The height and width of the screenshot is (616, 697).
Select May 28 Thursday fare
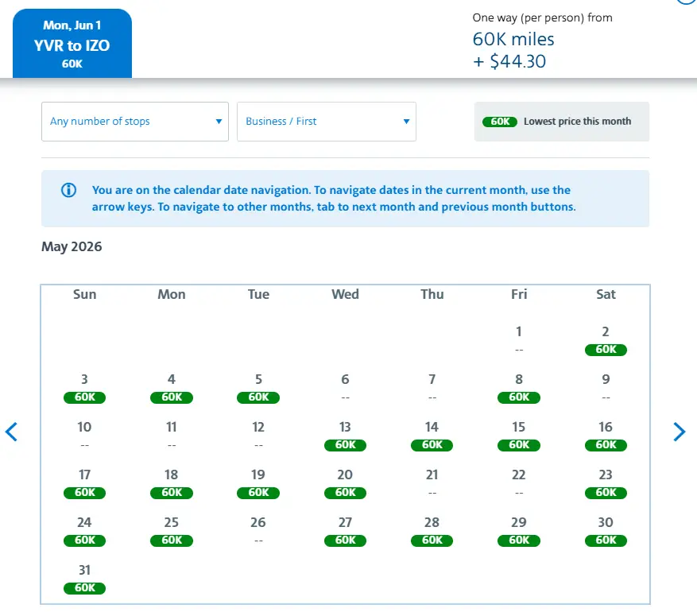click(432, 531)
